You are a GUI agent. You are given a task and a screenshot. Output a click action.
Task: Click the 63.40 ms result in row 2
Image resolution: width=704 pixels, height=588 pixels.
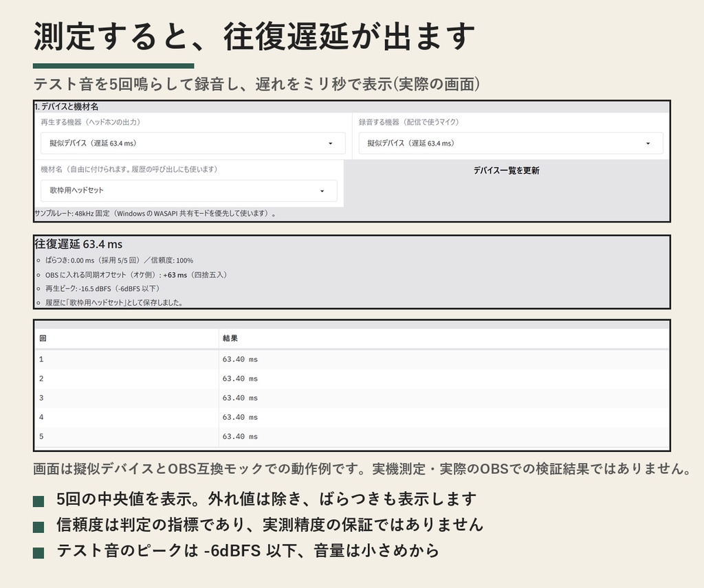coord(240,378)
